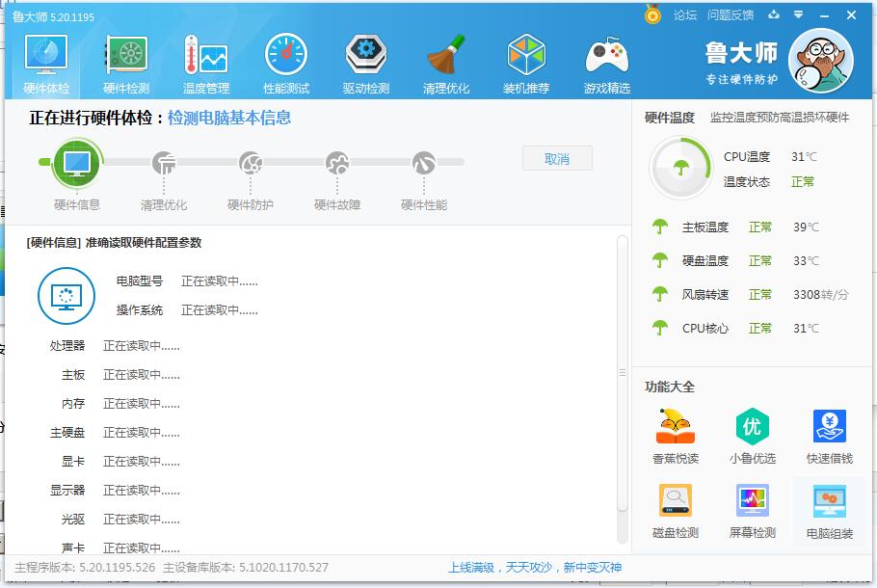Open the 论坛 forum link

[684, 15]
